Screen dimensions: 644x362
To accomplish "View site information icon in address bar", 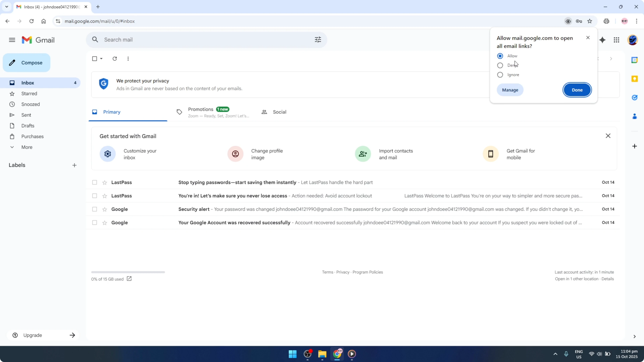I will point(58,21).
